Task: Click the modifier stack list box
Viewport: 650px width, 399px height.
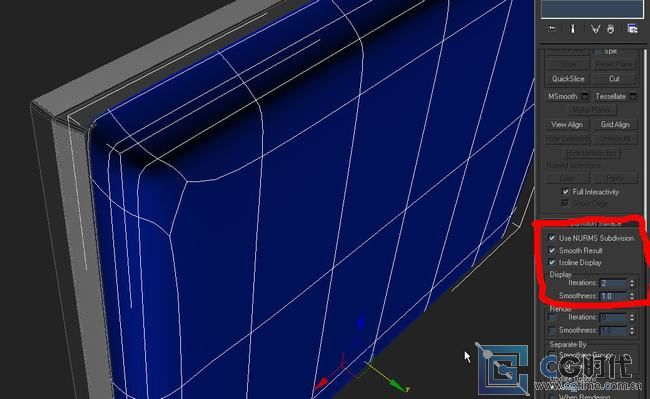Action: click(592, 9)
